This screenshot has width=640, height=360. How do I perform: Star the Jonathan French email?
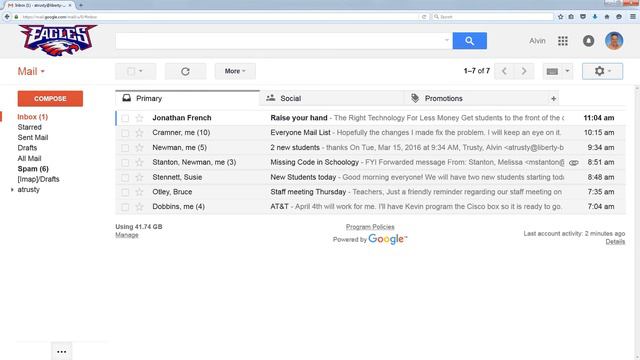click(139, 118)
